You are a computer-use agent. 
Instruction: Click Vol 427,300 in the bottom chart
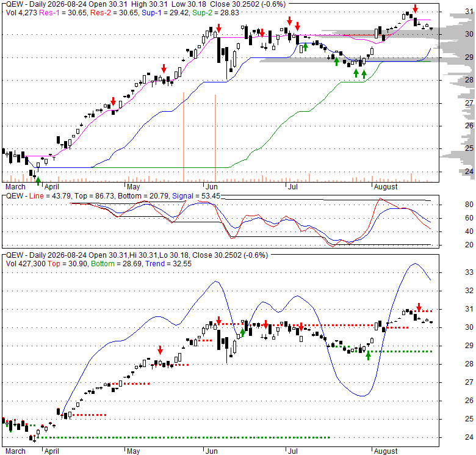[x=26, y=264]
